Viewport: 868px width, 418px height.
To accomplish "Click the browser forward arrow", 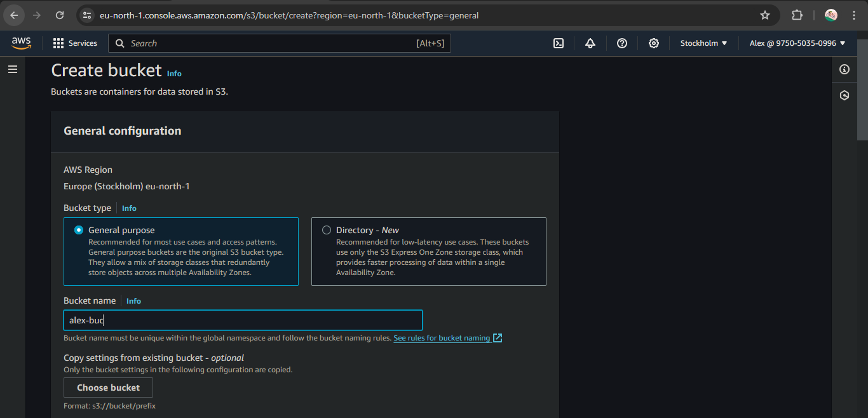I will (37, 15).
